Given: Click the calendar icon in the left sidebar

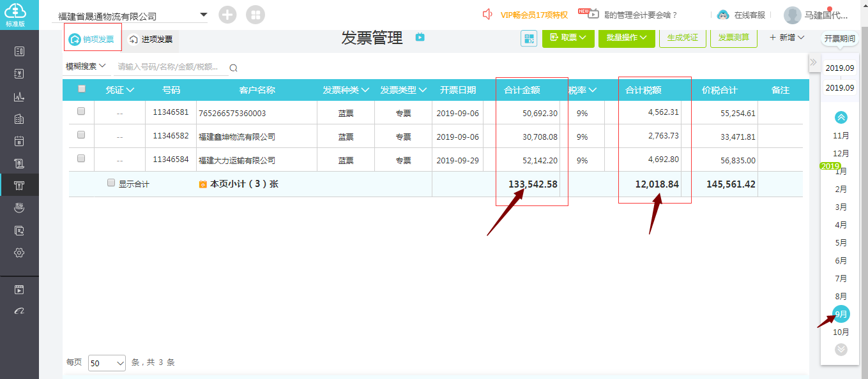Looking at the screenshot, I should pos(19,142).
